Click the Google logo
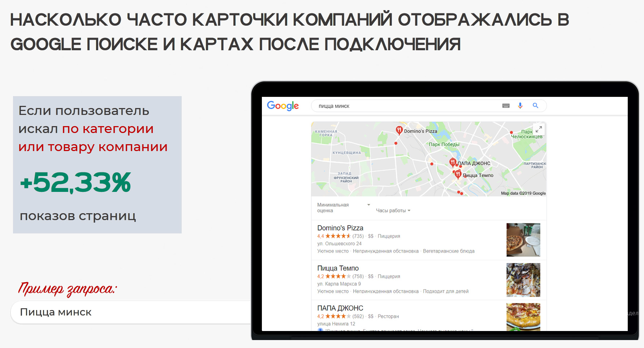This screenshot has width=644, height=348. point(283,106)
